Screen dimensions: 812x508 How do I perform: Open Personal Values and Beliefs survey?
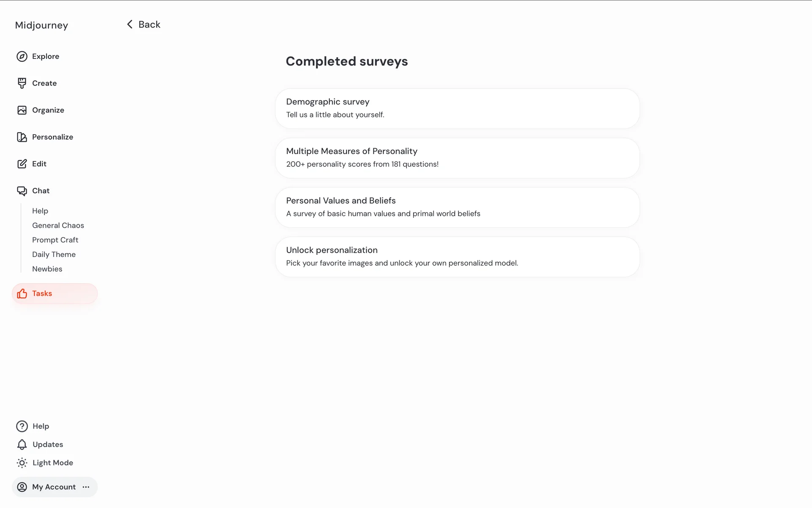[x=457, y=207]
